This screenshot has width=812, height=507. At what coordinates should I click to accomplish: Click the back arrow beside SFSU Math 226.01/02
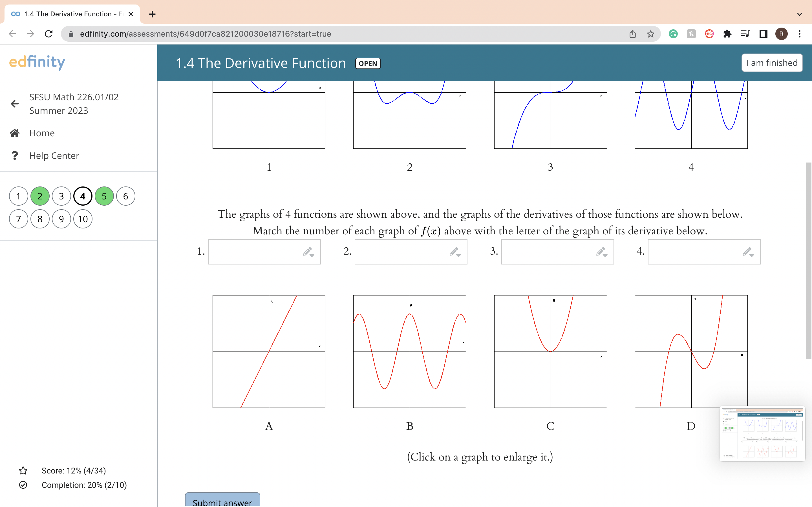(14, 103)
